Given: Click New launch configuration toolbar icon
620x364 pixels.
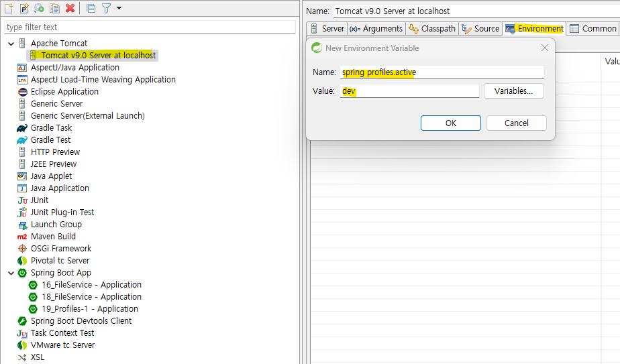Looking at the screenshot, I should pyautogui.click(x=9, y=7).
